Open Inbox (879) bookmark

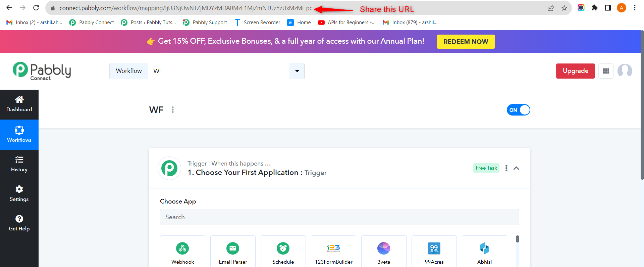pos(411,23)
